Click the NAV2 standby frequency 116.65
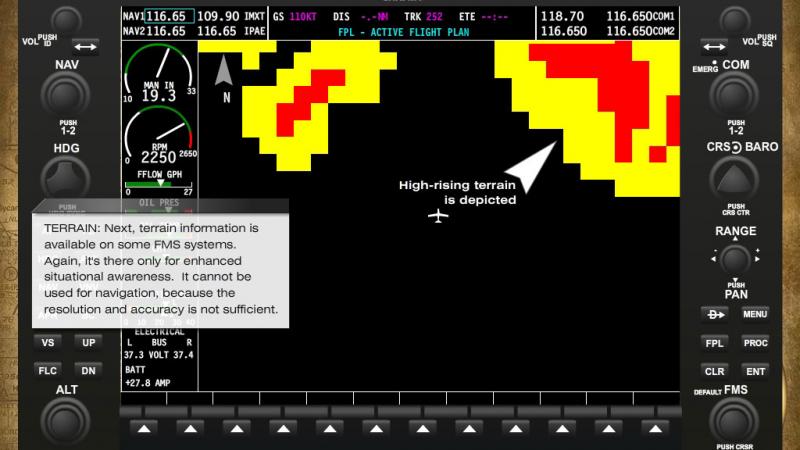 pyautogui.click(x=166, y=31)
